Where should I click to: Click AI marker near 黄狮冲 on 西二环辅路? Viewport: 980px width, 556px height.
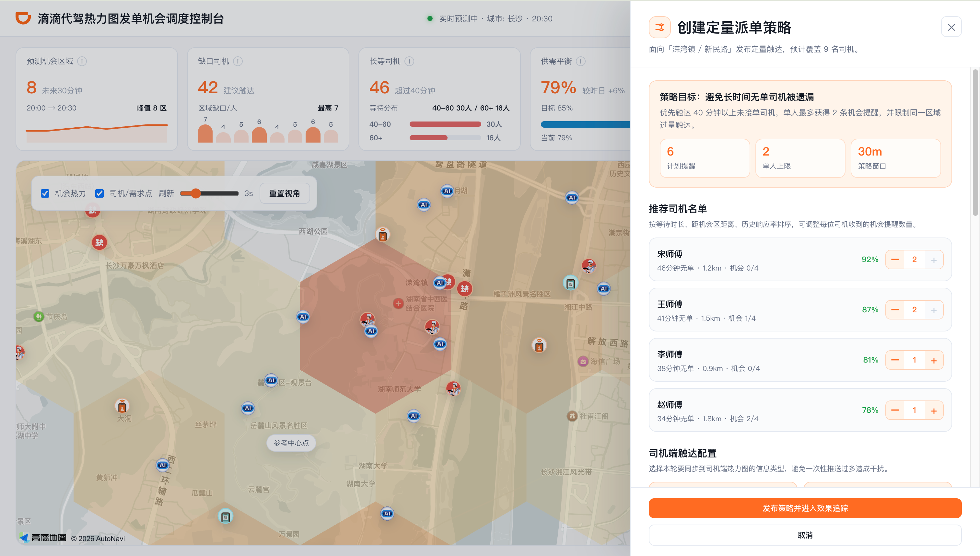(163, 465)
